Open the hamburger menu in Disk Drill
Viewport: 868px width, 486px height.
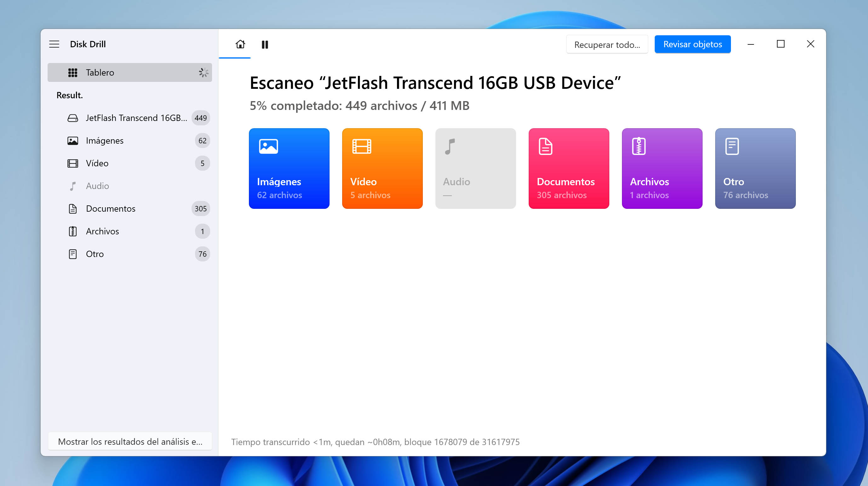pos(54,44)
